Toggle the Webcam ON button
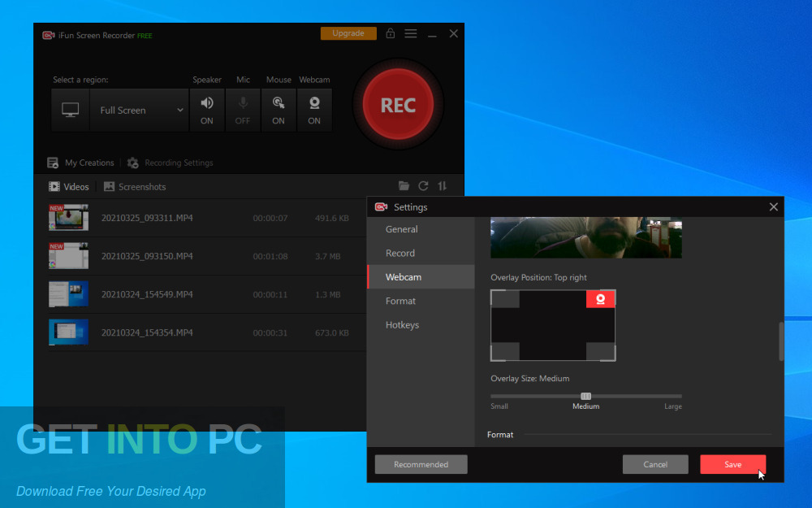Viewport: 812px width, 508px height. click(314, 110)
